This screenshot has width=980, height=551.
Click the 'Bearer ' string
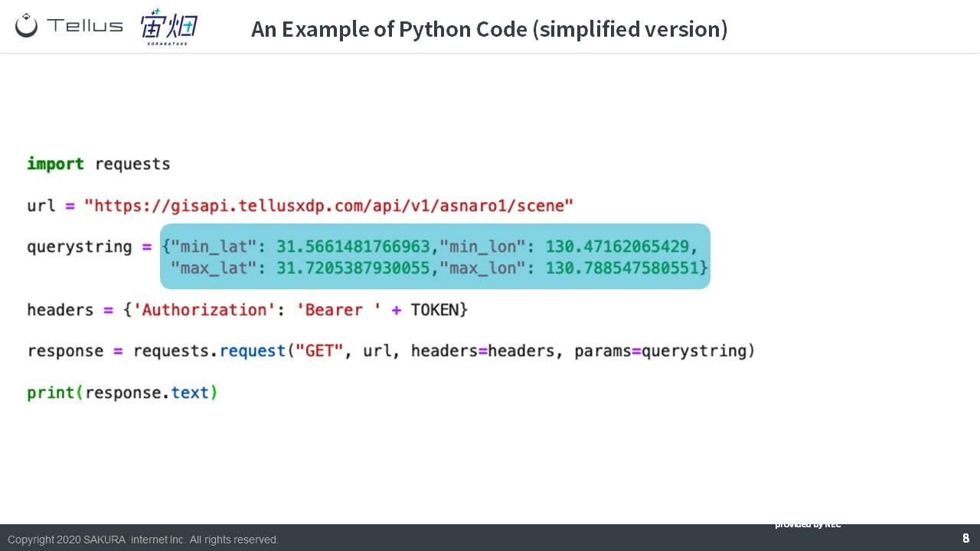click(x=338, y=310)
